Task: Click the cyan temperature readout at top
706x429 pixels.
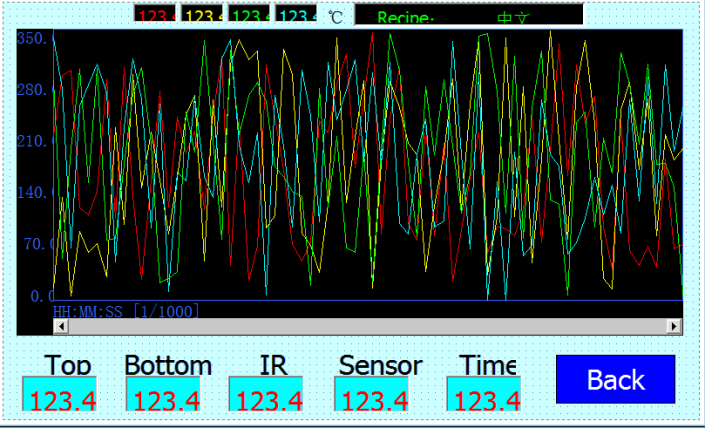Action: click(x=296, y=16)
